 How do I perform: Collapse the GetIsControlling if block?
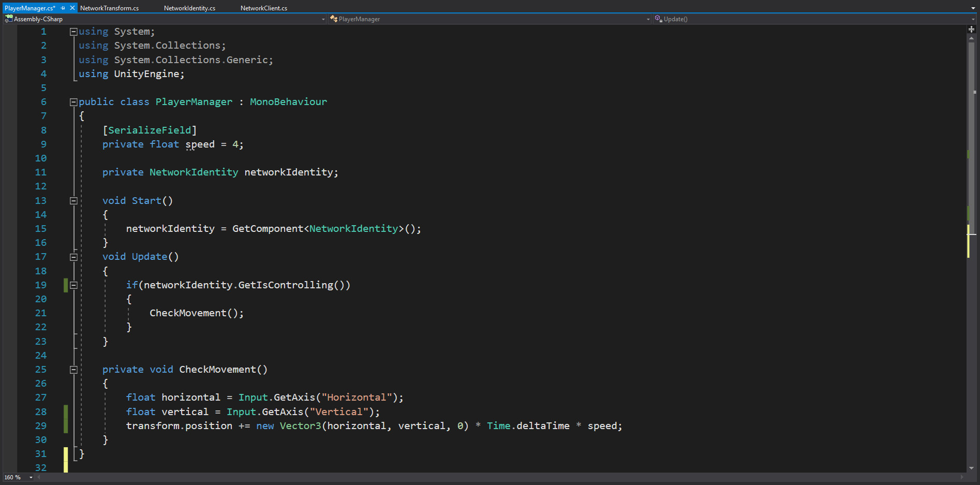[x=73, y=285]
